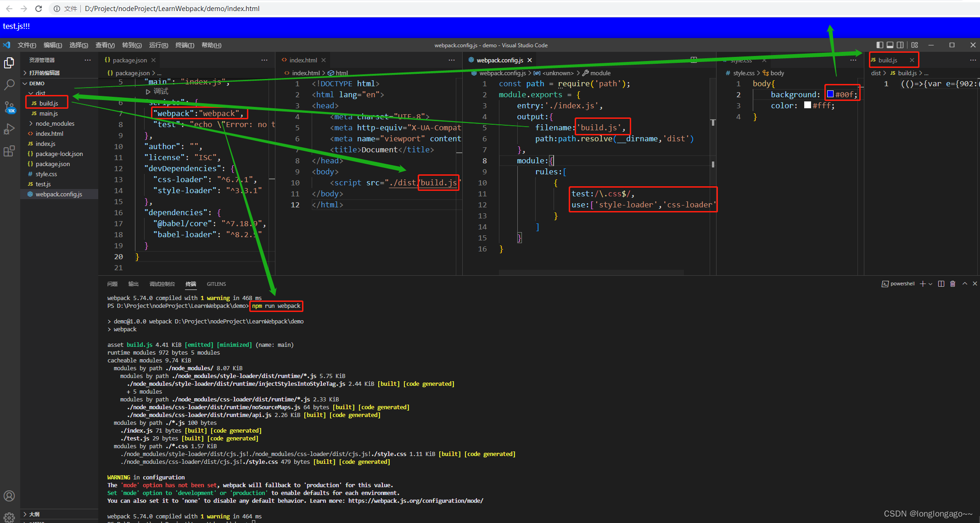Toggle the primary side bar layout icon
This screenshot has height=523, width=980.
pyautogui.click(x=879, y=45)
